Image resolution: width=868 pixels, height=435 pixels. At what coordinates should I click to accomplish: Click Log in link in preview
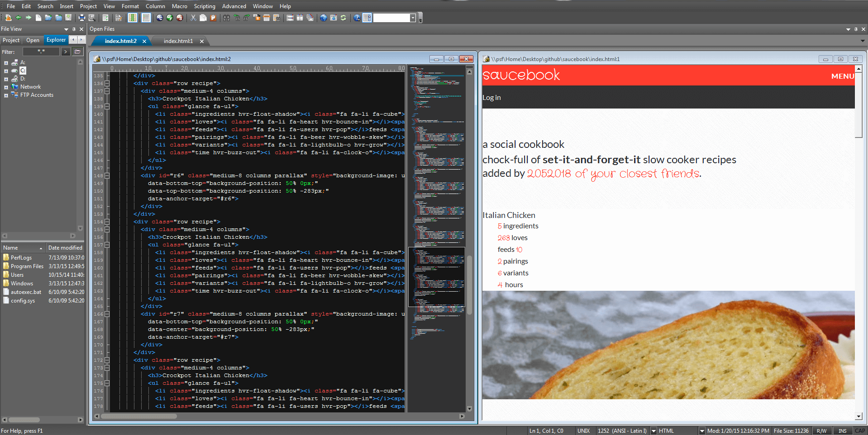coord(491,98)
